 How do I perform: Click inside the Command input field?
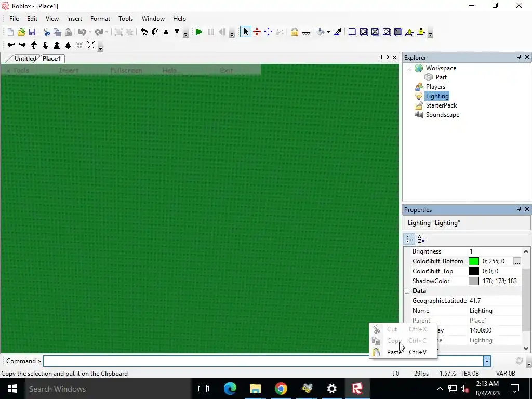coord(263,361)
